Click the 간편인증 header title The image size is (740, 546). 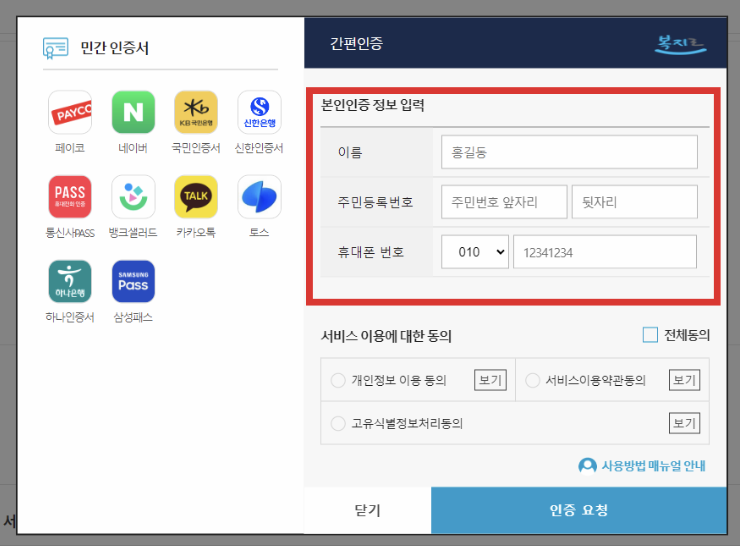pos(356,43)
